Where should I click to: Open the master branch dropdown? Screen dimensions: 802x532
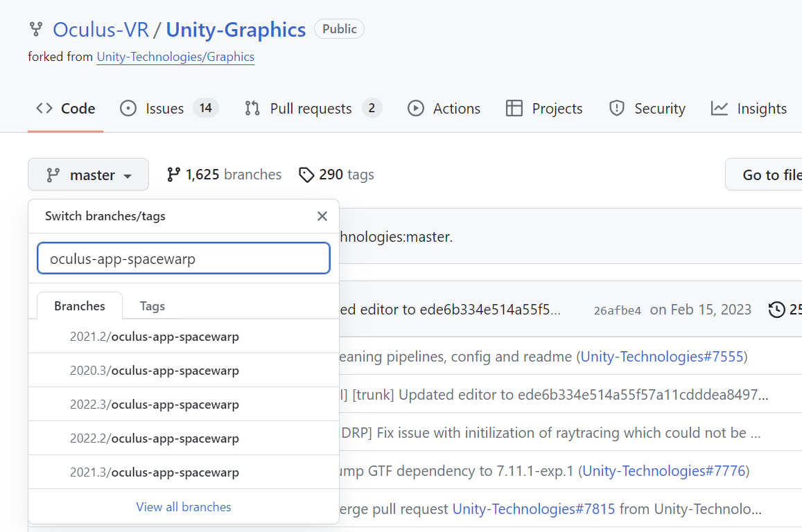[x=88, y=175]
